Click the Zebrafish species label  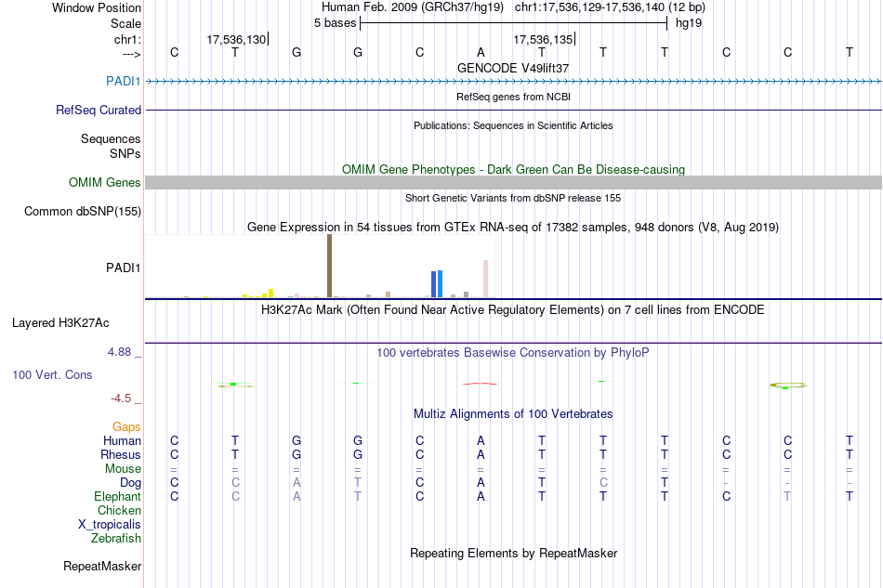[x=115, y=539]
